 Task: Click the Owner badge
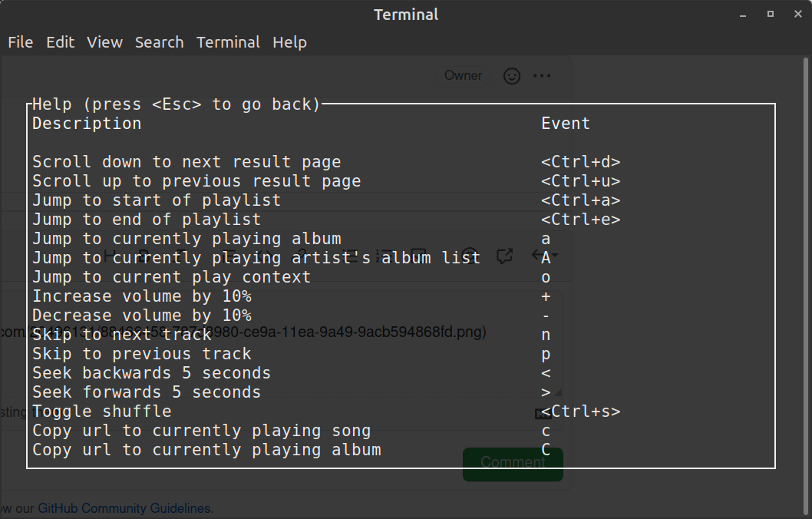point(463,75)
